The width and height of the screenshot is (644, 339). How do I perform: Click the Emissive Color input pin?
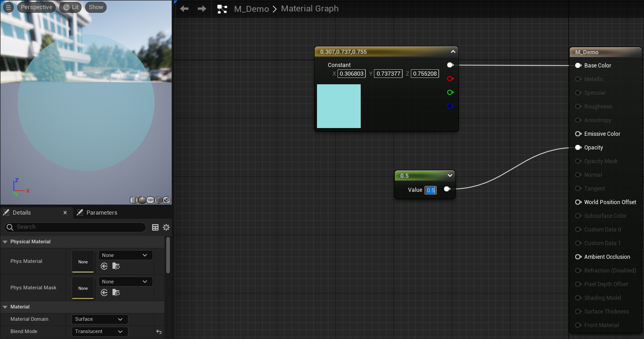578,134
